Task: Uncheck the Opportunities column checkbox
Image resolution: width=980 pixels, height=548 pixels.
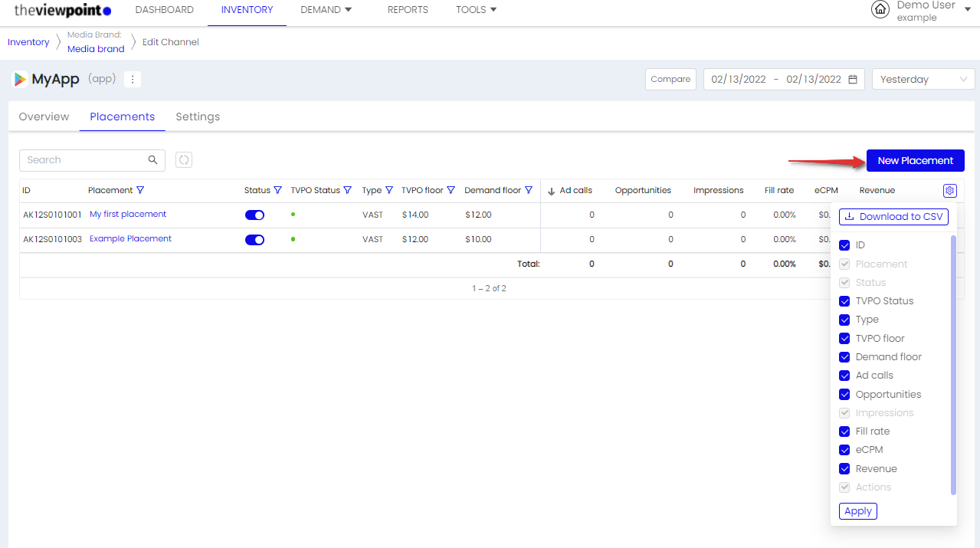Action: coord(844,394)
